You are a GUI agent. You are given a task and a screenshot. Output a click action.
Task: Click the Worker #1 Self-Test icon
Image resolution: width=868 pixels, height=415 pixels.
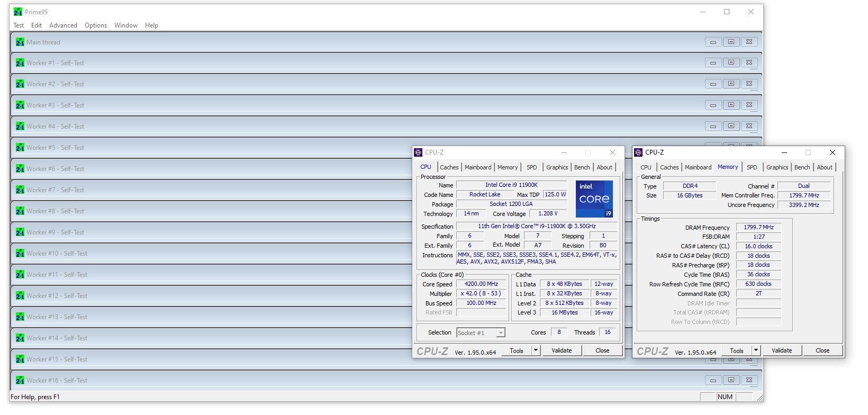coord(20,62)
